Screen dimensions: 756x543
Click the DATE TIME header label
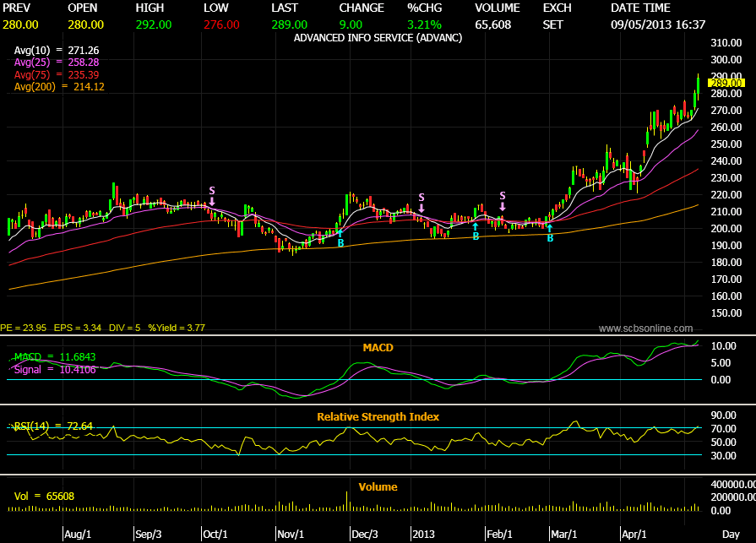640,8
